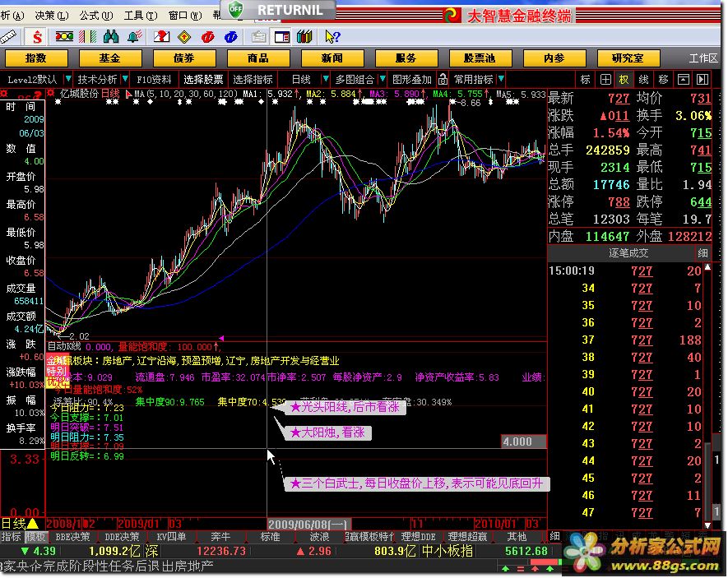Expand the 多图组合 dropdown arrow
Screen dimensions: 728x578
(383, 79)
